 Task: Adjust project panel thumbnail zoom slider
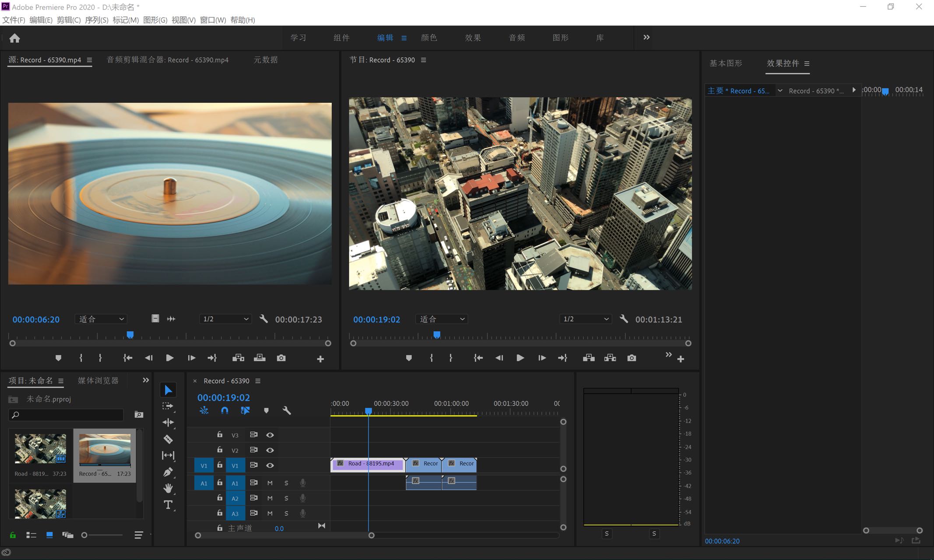(85, 535)
